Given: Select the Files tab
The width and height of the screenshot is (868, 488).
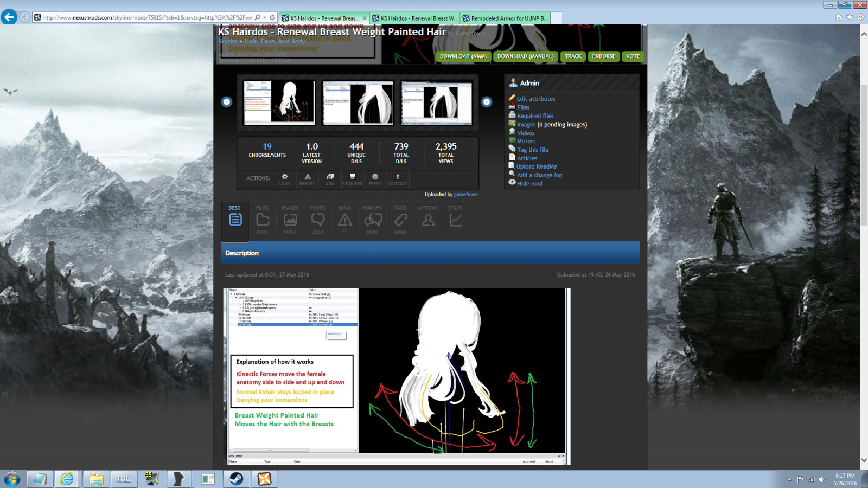Looking at the screenshot, I should pos(262,220).
